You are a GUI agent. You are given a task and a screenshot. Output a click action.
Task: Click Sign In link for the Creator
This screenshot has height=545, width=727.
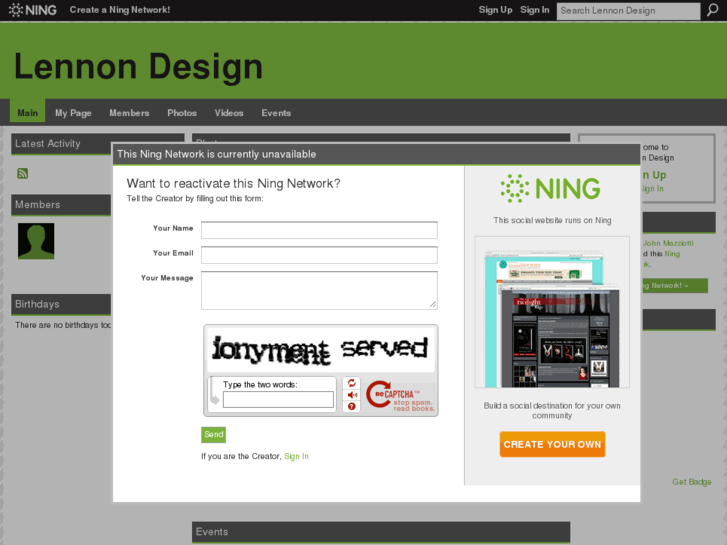tap(296, 456)
